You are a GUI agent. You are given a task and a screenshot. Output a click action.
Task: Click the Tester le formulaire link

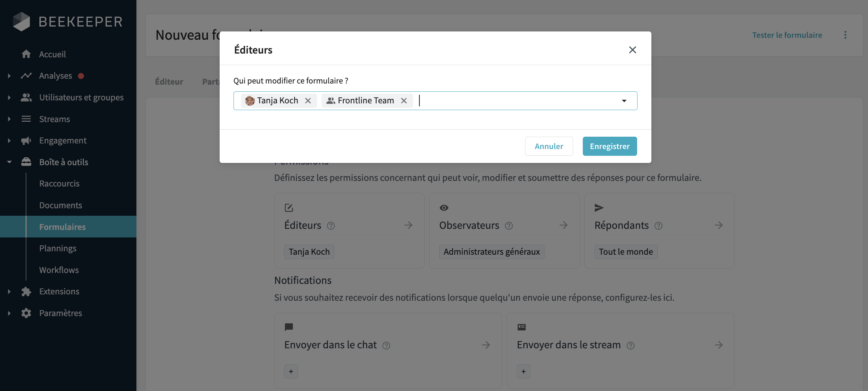[787, 35]
